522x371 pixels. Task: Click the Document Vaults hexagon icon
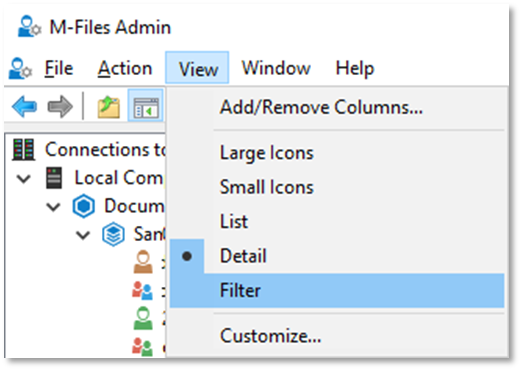click(83, 206)
